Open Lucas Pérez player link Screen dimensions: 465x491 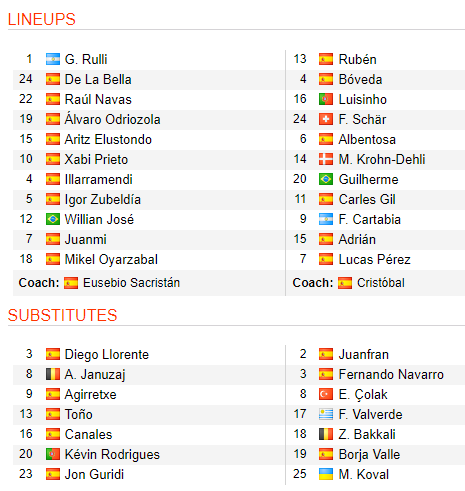click(374, 260)
